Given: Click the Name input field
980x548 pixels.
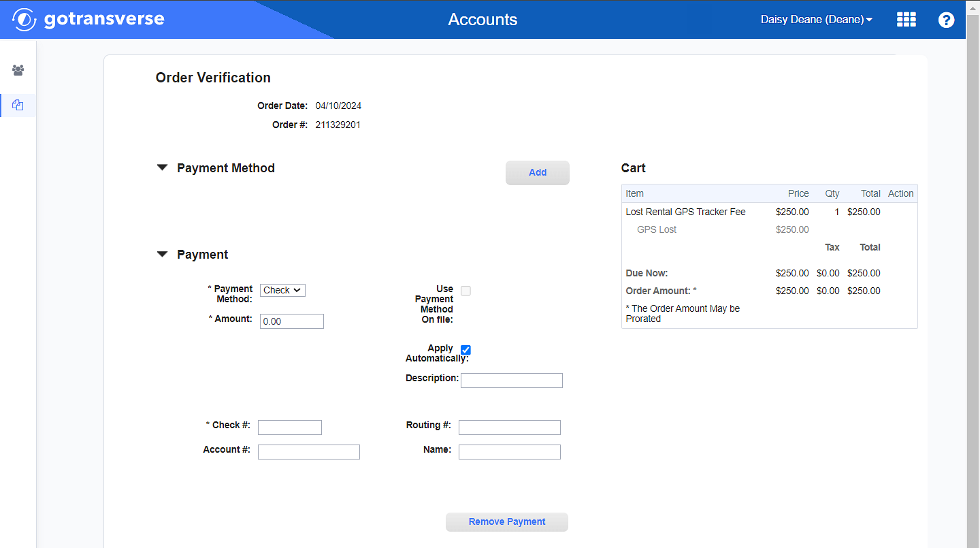Looking at the screenshot, I should (510, 452).
